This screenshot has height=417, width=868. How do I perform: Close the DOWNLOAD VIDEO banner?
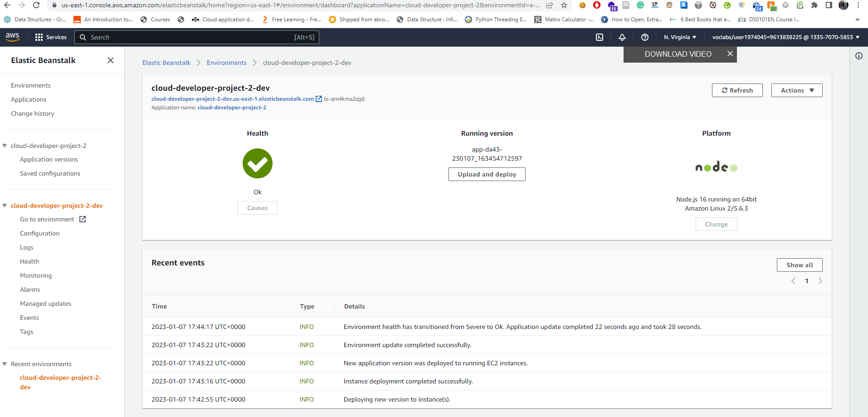pyautogui.click(x=730, y=54)
